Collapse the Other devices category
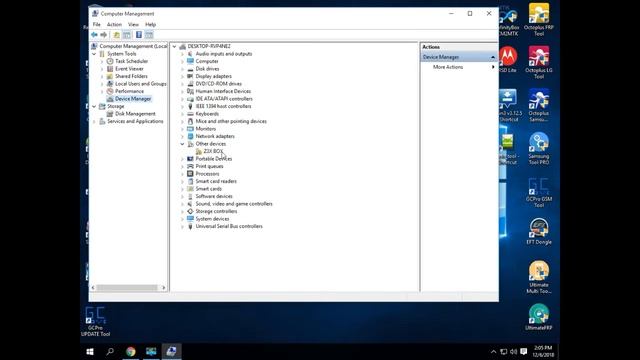Viewport: 640px width, 360px height. [x=182, y=144]
